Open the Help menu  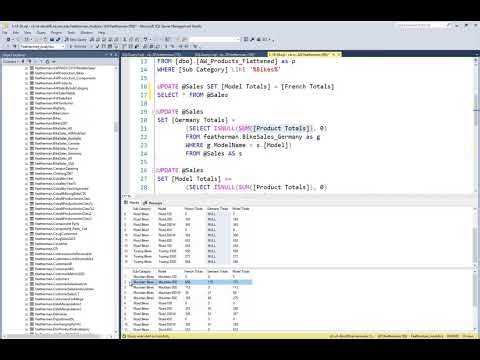pyautogui.click(x=102, y=33)
